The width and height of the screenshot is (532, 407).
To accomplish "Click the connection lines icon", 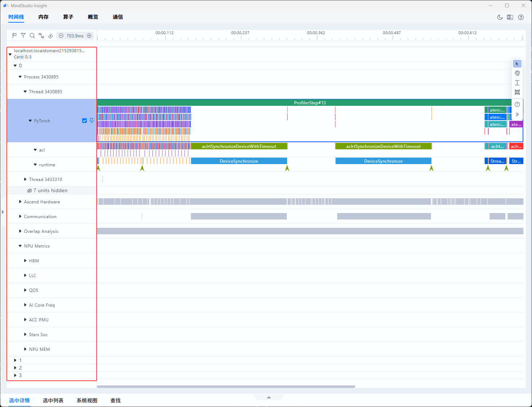I will (41, 36).
